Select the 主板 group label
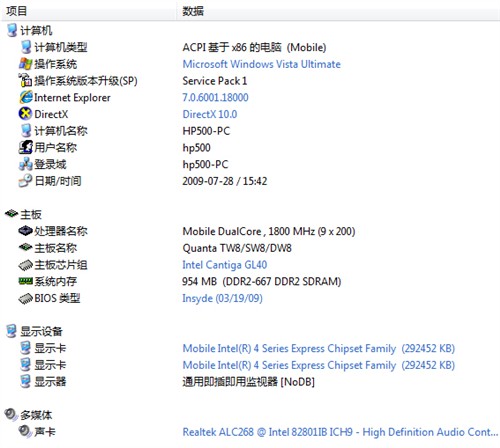Image resolution: width=500 pixels, height=448 pixels. coord(31,214)
